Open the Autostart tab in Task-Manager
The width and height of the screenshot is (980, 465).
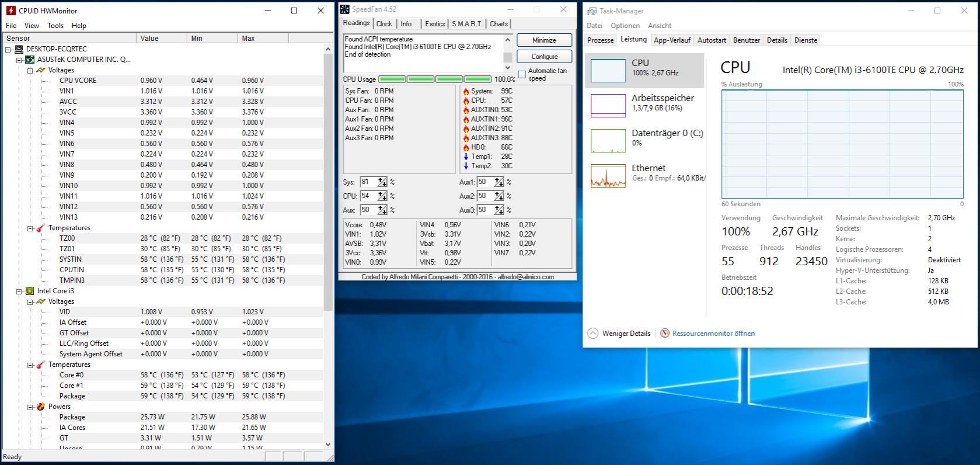[x=712, y=40]
